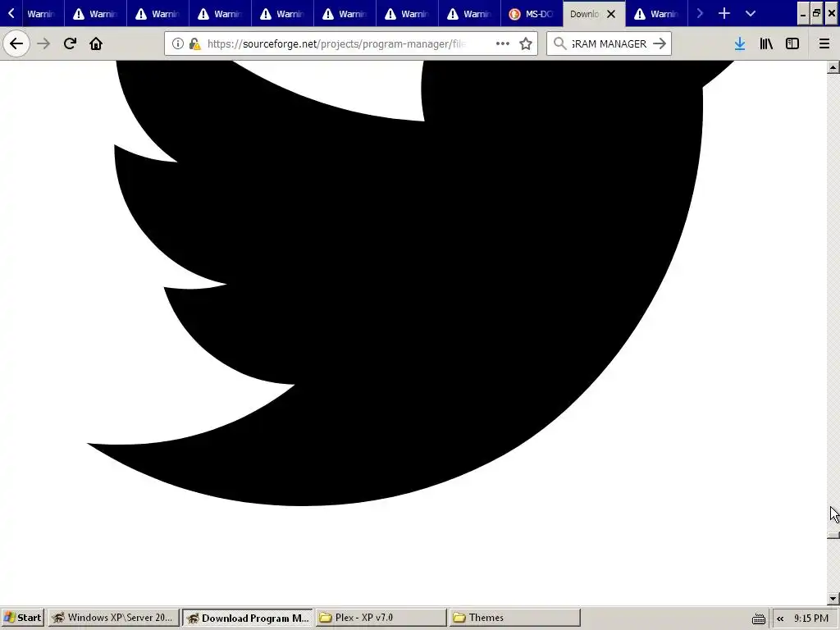Restore down the browser window
This screenshot has height=630, width=840.
pyautogui.click(x=816, y=13)
